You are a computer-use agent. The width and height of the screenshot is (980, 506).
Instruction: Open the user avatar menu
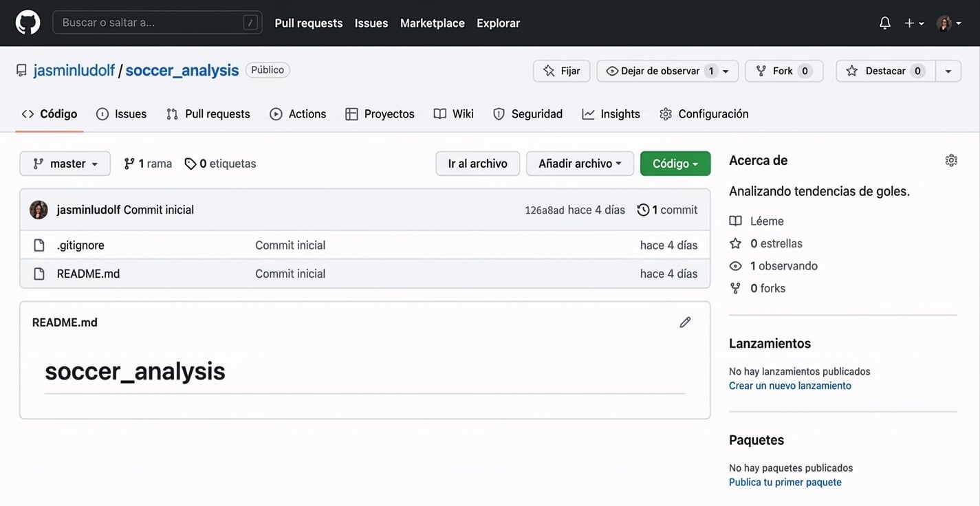(949, 23)
